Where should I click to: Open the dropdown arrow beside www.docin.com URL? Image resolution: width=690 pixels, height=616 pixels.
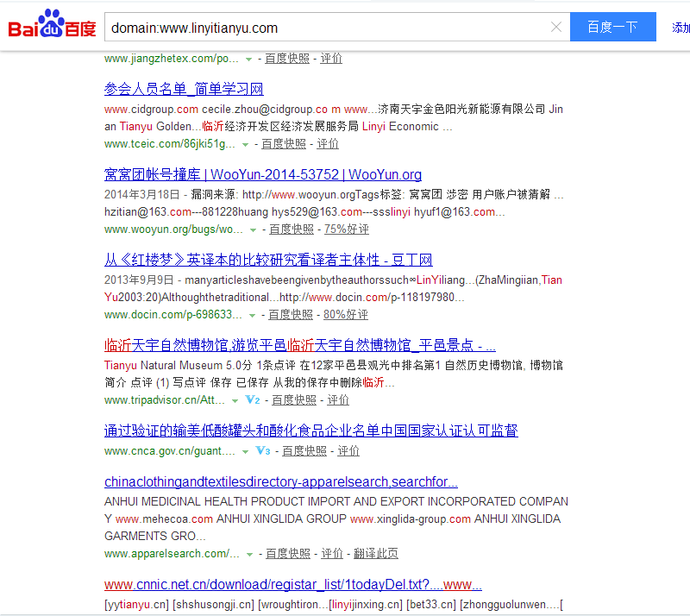click(251, 315)
